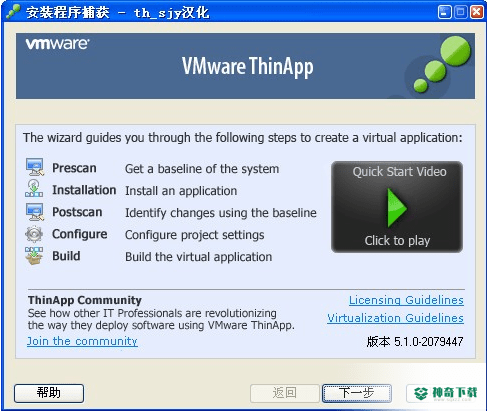This screenshot has width=487, height=411.
Task: Click 'Identify changes using the baseline' text
Action: point(221,213)
